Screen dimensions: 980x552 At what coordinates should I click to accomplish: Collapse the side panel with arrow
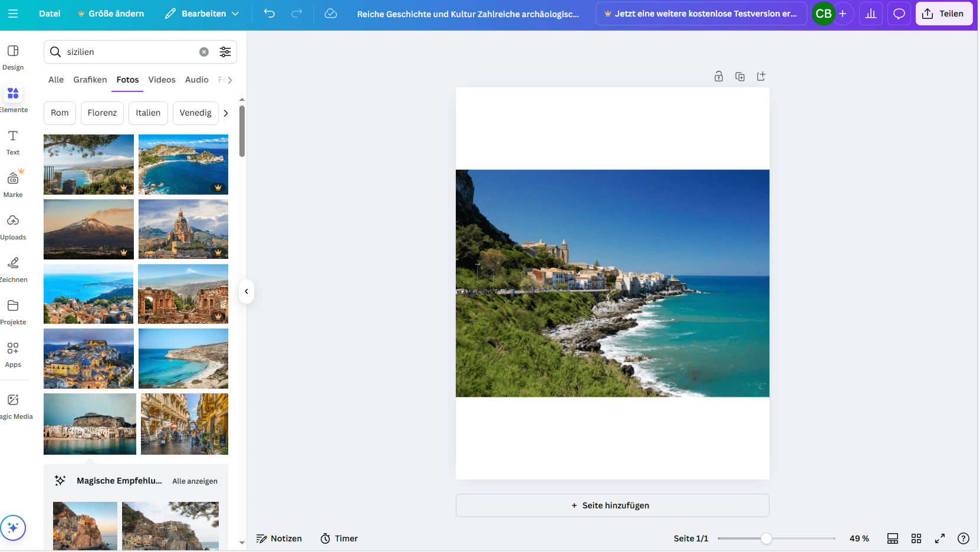pos(246,291)
